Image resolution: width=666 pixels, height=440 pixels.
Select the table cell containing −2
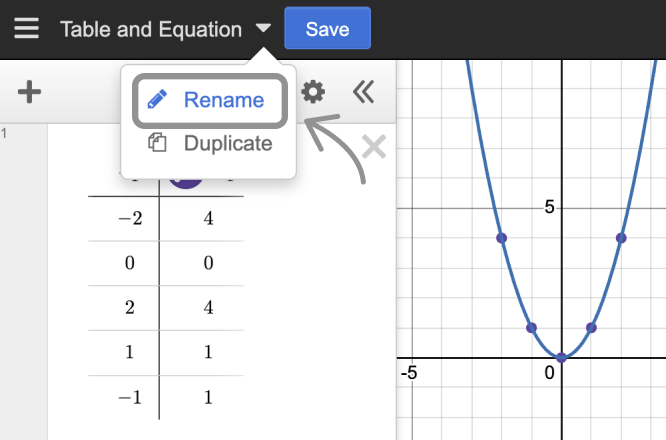pyautogui.click(x=130, y=219)
